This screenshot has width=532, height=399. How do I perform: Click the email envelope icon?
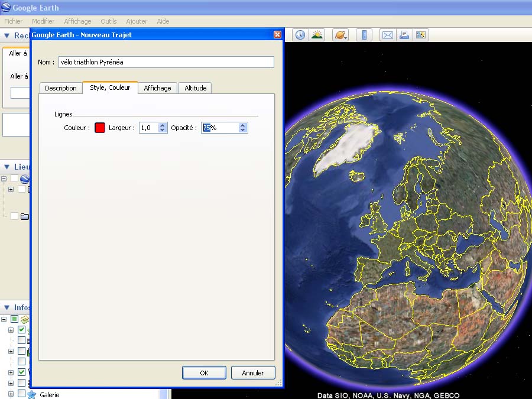[387, 35]
